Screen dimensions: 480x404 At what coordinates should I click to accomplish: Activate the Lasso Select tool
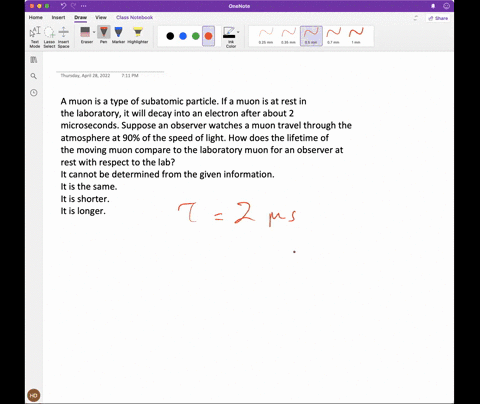tap(49, 37)
